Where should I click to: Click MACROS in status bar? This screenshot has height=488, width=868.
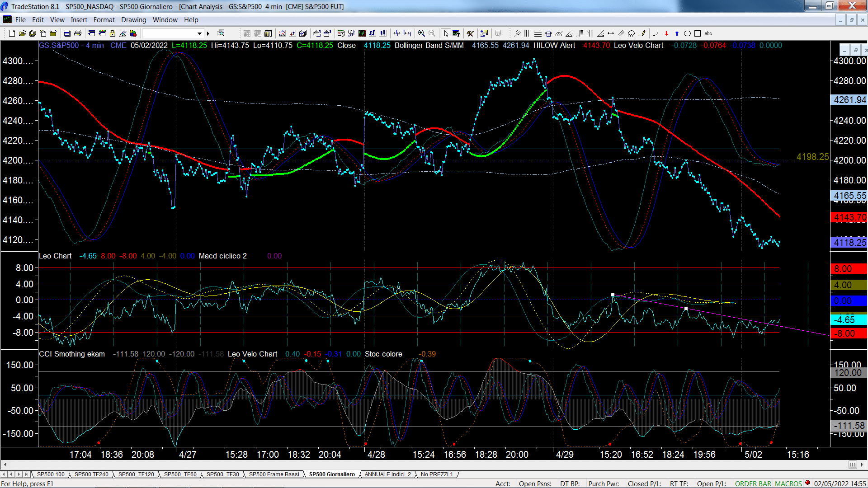(x=788, y=484)
